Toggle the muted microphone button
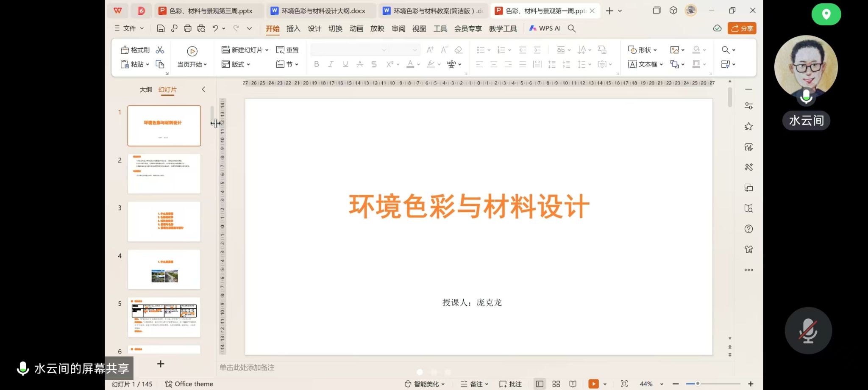Viewport: 868px width, 390px height. pos(808,330)
